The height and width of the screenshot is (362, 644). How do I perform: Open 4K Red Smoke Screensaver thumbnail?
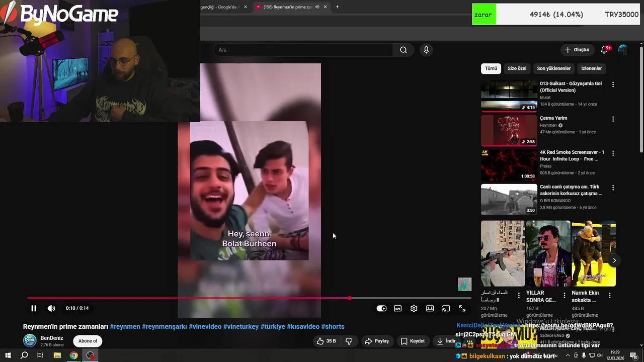(509, 165)
